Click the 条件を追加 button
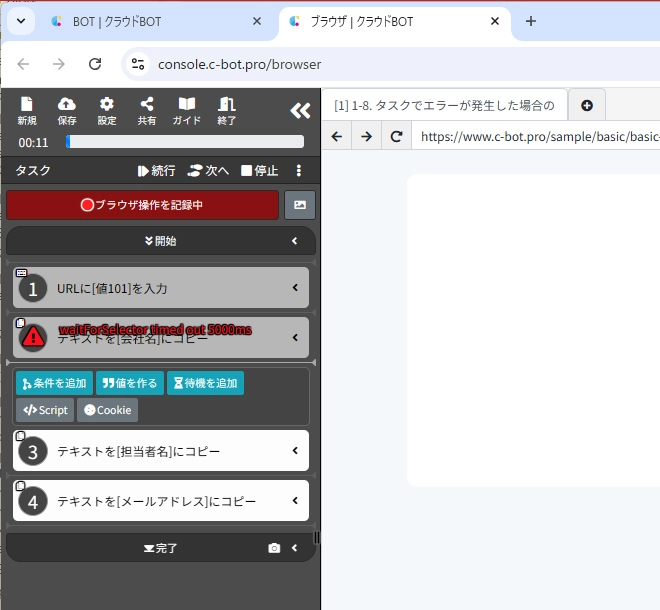This screenshot has height=610, width=660. (54, 383)
